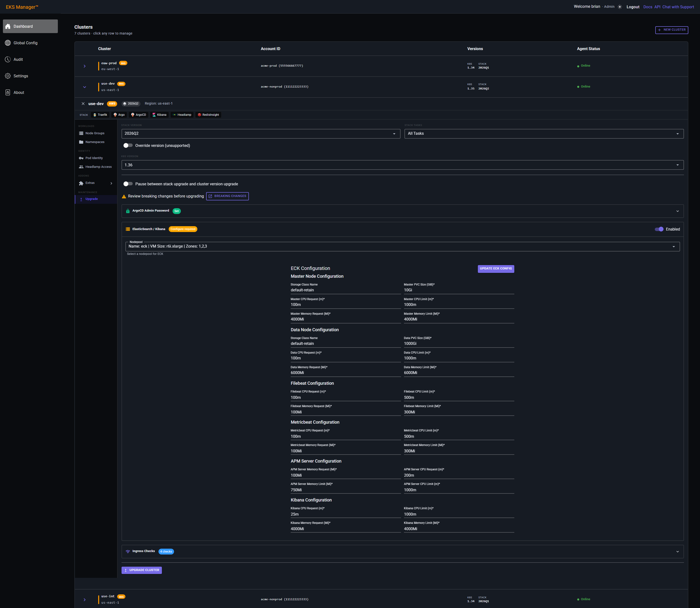Go to the Audit page

(x=30, y=59)
